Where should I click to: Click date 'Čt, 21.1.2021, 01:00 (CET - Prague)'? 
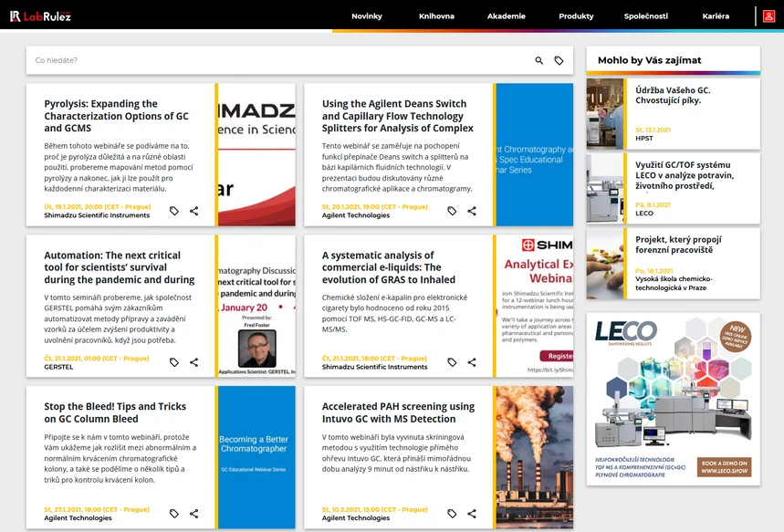[97, 358]
